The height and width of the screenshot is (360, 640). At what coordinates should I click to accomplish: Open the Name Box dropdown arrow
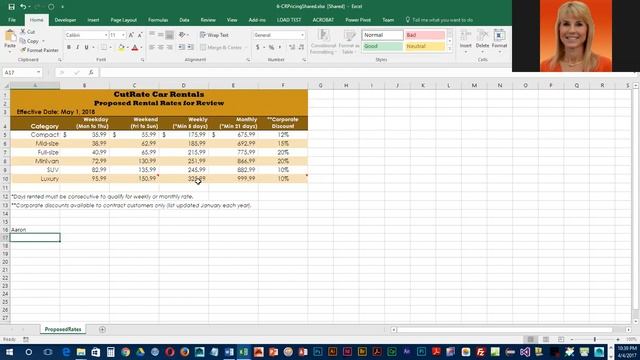[x=38, y=72]
